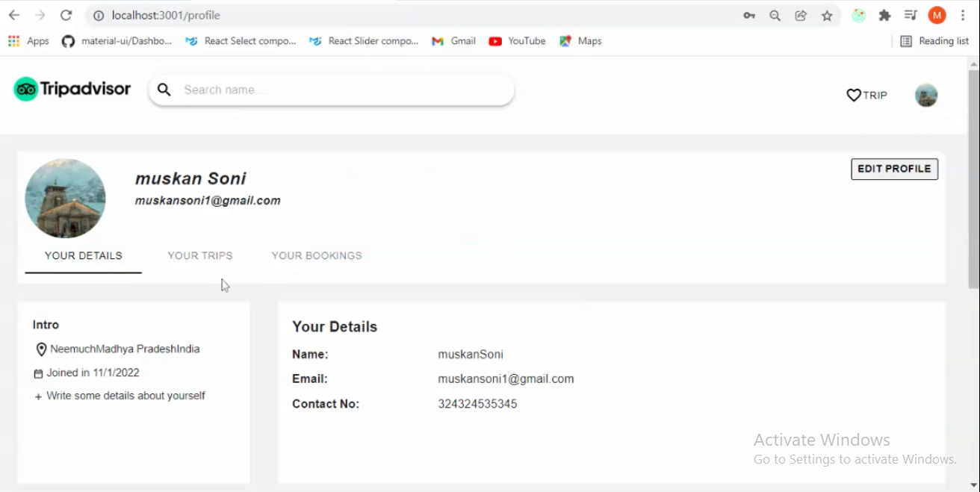Switch to the YOUR BOOKINGS tab
The width and height of the screenshot is (980, 492).
pyautogui.click(x=317, y=255)
